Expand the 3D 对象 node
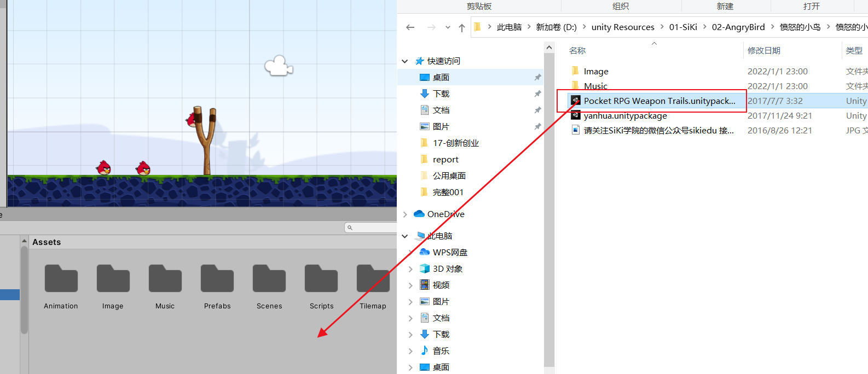The width and height of the screenshot is (868, 374). pyautogui.click(x=410, y=269)
